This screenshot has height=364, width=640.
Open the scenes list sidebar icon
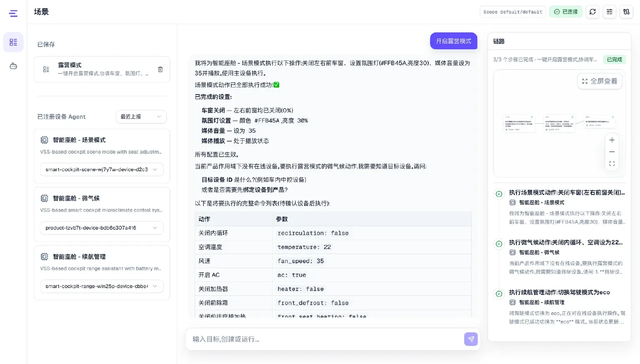click(x=13, y=42)
